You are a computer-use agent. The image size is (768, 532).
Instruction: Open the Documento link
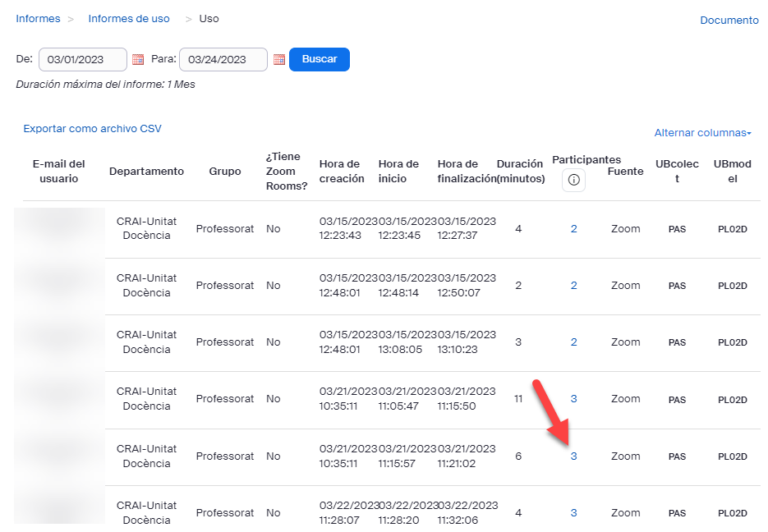(729, 21)
